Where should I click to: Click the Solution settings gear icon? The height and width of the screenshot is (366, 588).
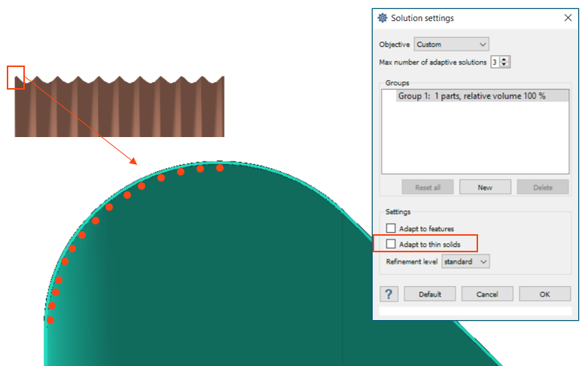(382, 17)
